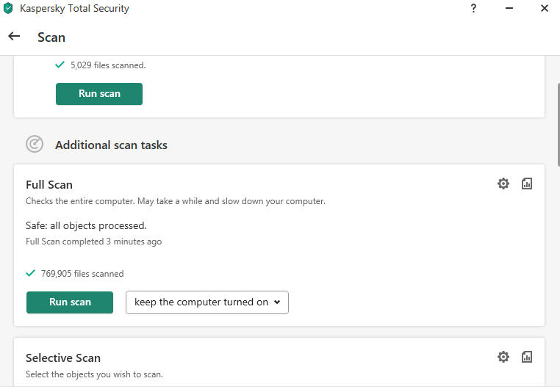The height and width of the screenshot is (392, 560).
Task: Click the Kaspersky shield logo
Action: click(8, 8)
